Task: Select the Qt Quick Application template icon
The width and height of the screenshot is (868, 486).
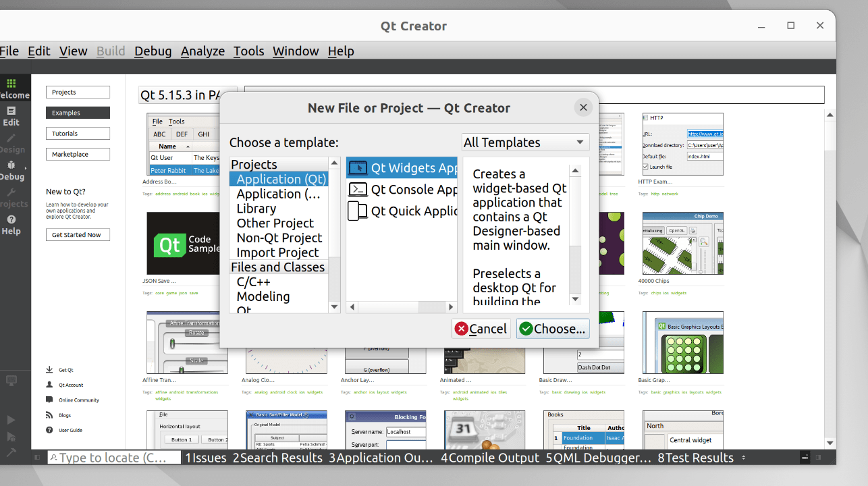Action: (x=358, y=211)
